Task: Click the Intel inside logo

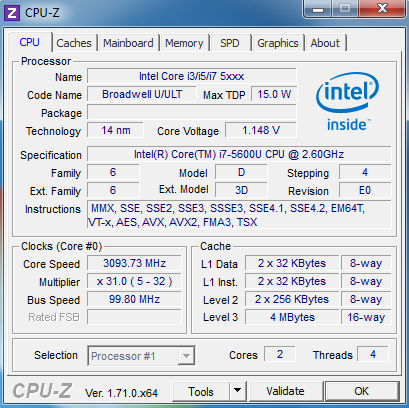Action: pos(347,102)
